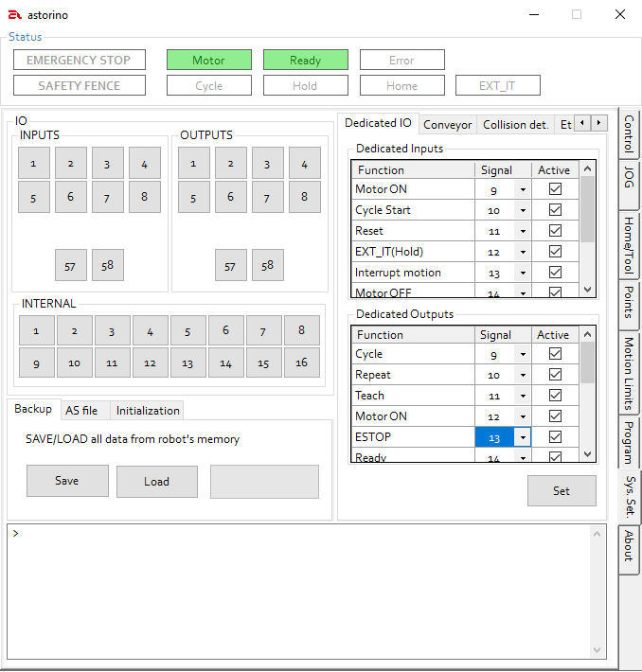Image resolution: width=642 pixels, height=672 pixels.
Task: Toggle INPUTS signal 57 button
Action: (71, 265)
